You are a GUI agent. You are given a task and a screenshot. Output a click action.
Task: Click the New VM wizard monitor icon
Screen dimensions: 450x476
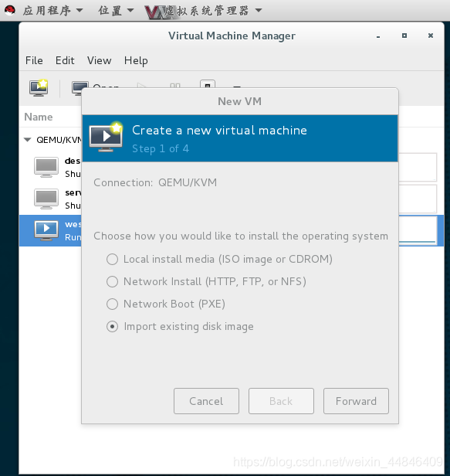pyautogui.click(x=106, y=137)
